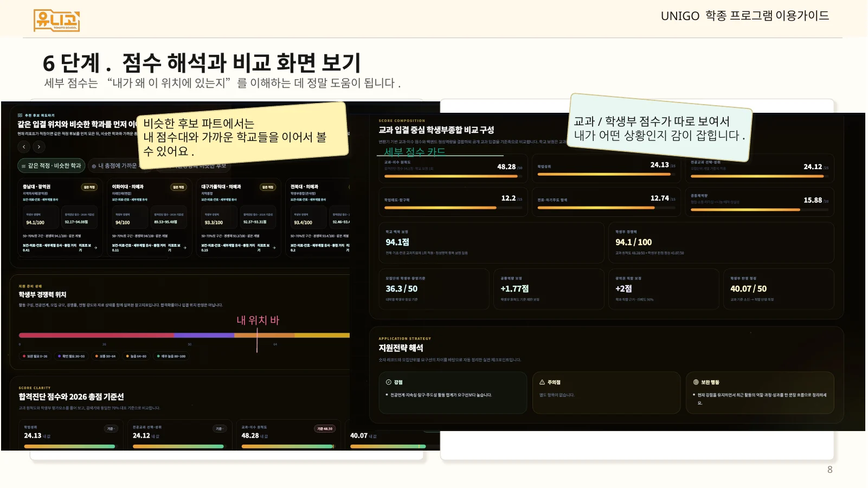Click the arrow icon on 이화여대 의예과 card

pyautogui.click(x=185, y=248)
